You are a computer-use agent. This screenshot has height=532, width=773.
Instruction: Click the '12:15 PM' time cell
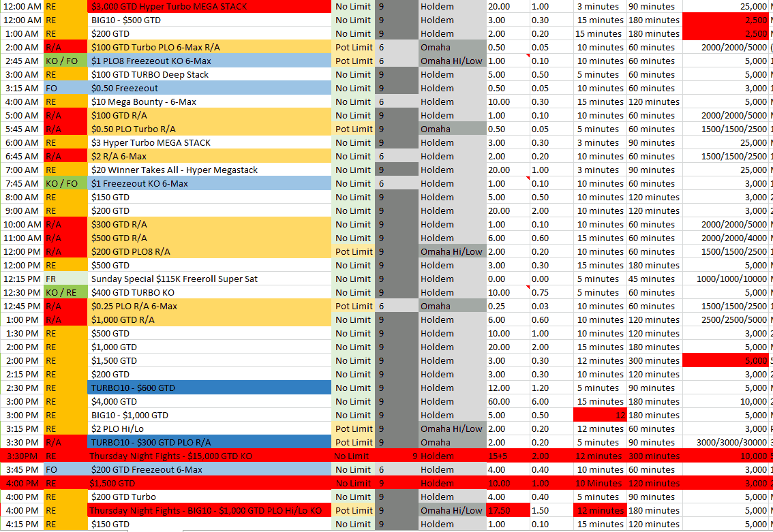[22, 279]
